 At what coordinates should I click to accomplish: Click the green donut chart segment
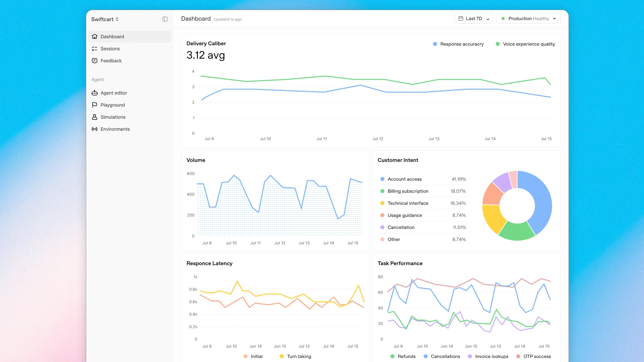point(517,232)
